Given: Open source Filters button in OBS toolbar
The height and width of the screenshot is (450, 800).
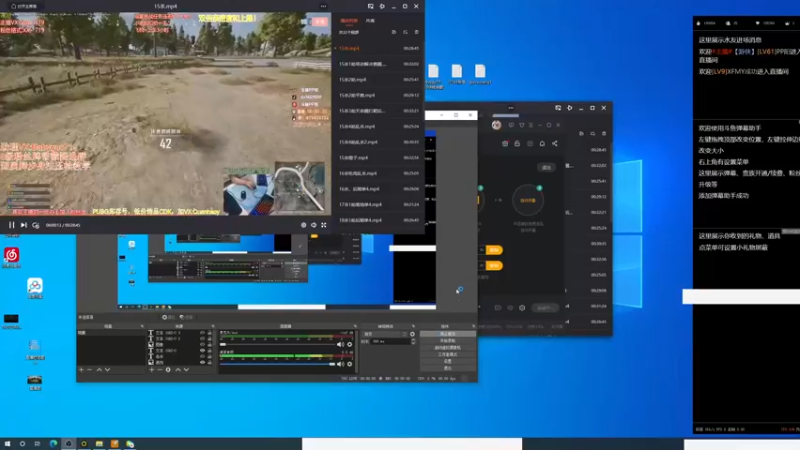Looking at the screenshot, I should (186, 317).
